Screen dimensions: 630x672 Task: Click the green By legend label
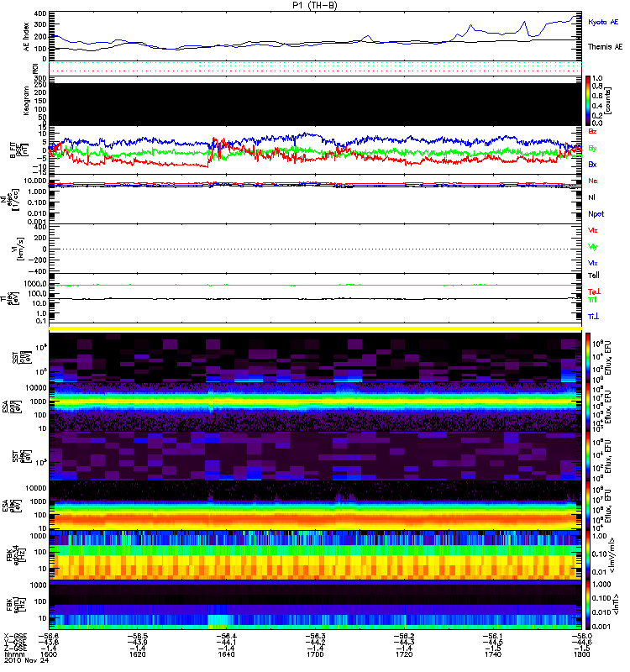tap(592, 148)
